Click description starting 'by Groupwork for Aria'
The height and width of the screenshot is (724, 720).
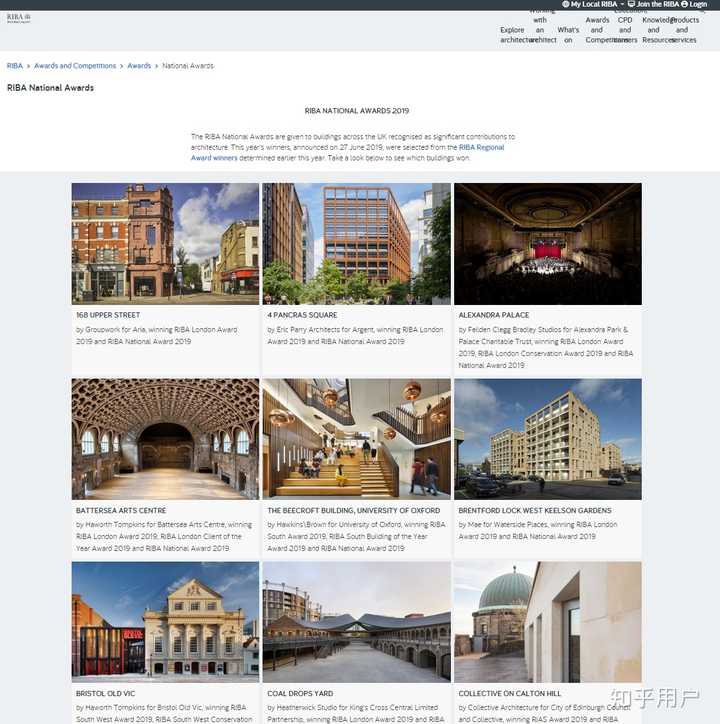157,335
